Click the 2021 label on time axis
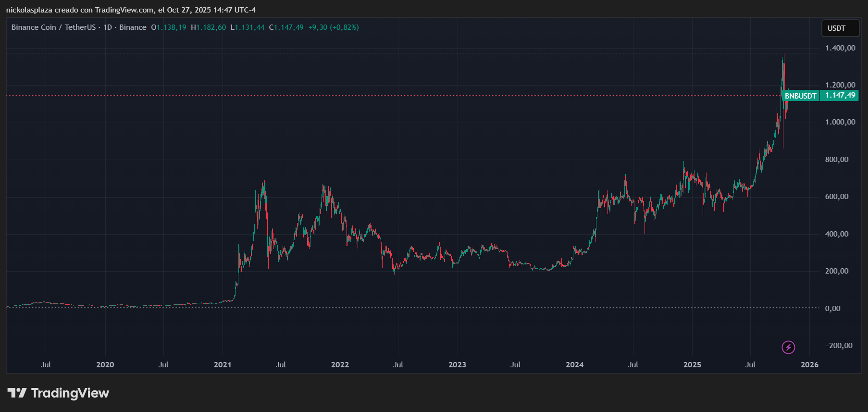This screenshot has width=868, height=412. (x=223, y=365)
